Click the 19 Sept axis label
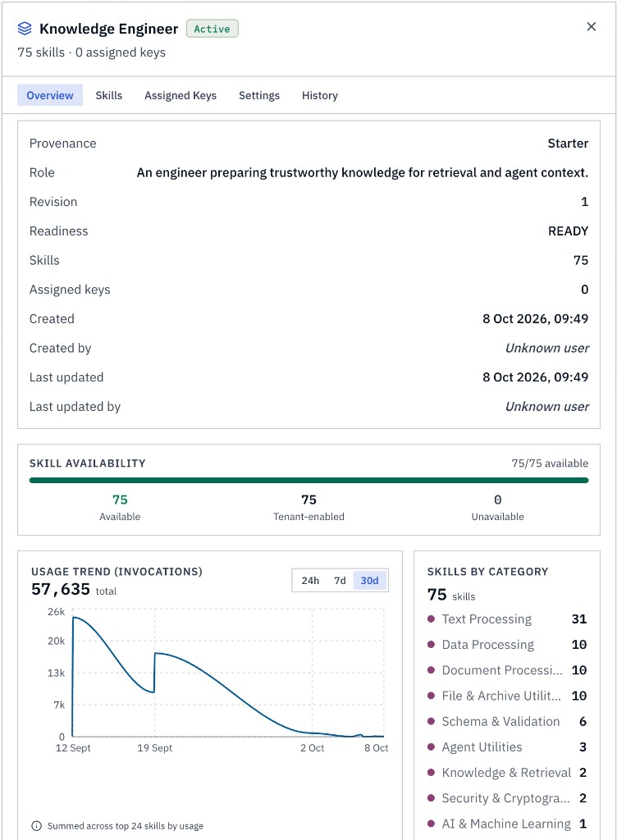Viewport: 617px width, 840px height. [155, 748]
